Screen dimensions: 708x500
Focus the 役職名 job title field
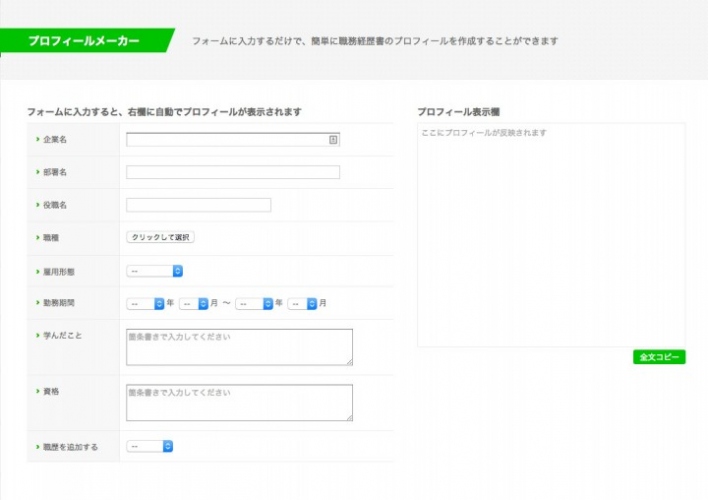point(198,205)
